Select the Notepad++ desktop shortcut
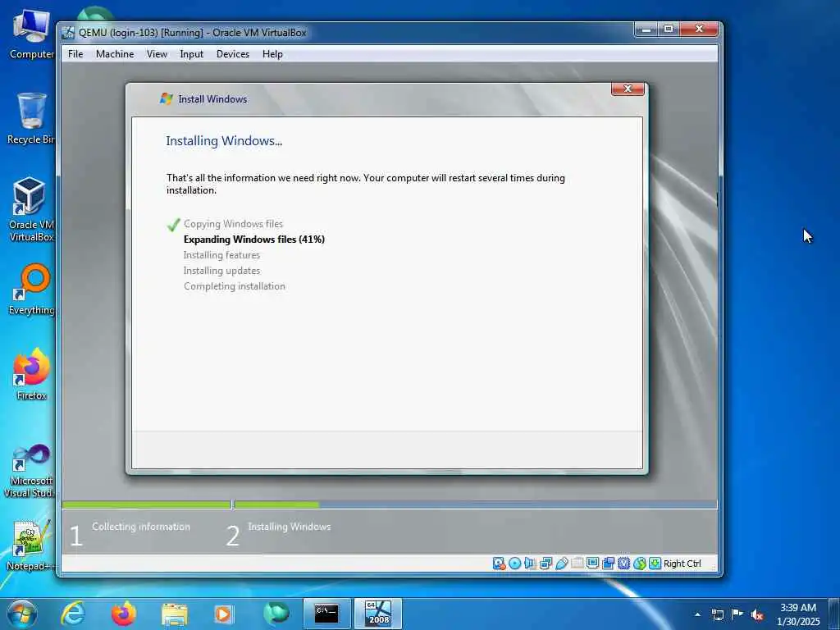Viewport: 840px width, 630px height. [x=30, y=546]
